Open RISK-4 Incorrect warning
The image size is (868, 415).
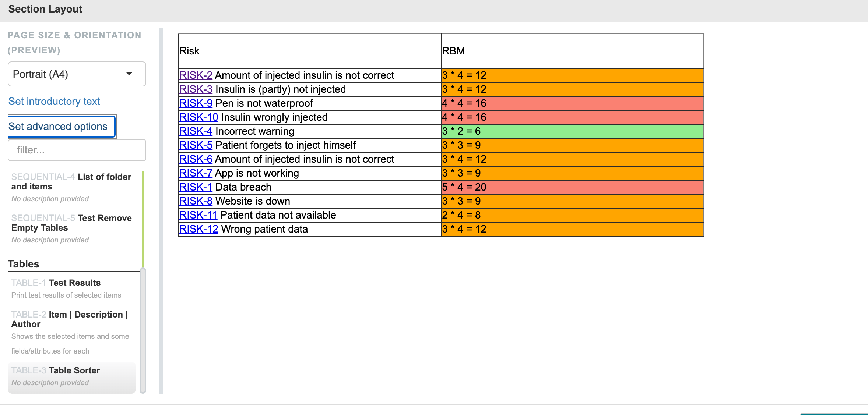(196, 131)
